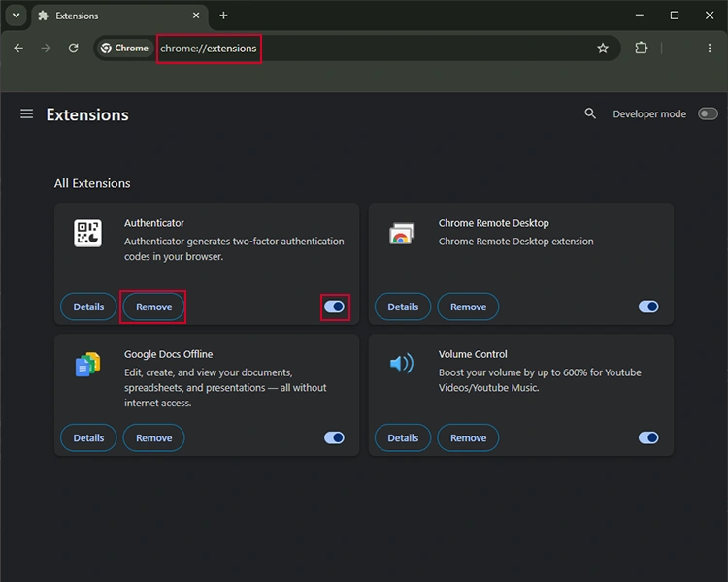728x582 pixels.
Task: Click the 'Volume Control' extension name
Action: [x=473, y=354]
